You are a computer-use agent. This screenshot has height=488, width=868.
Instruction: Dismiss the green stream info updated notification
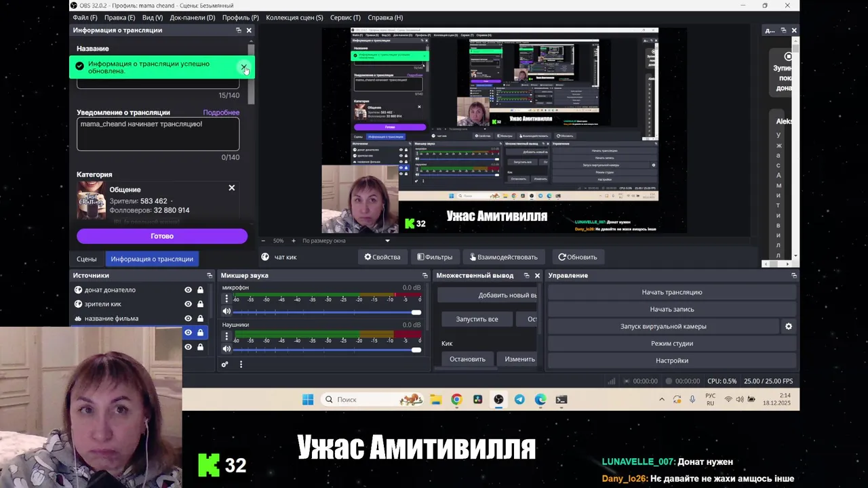[244, 67]
